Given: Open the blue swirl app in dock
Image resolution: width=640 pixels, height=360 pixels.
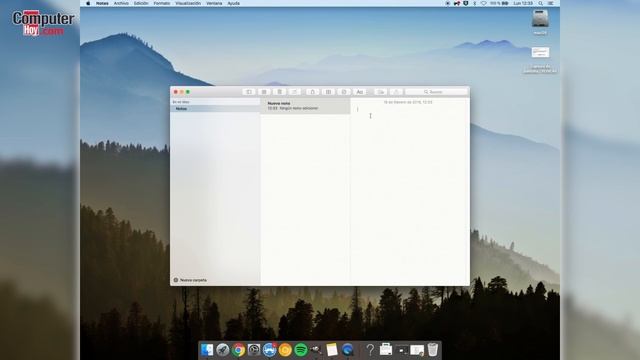Looking at the screenshot, I should pyautogui.click(x=348, y=350).
